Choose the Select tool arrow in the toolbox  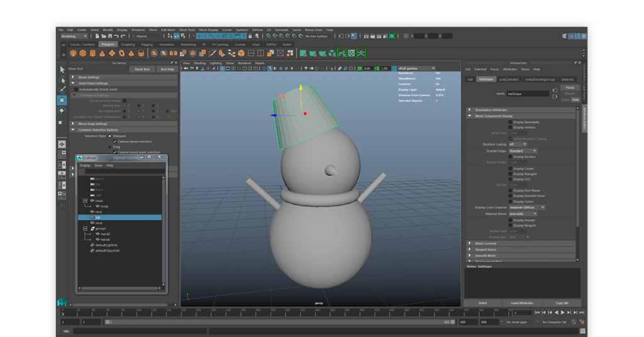pyautogui.click(x=62, y=70)
